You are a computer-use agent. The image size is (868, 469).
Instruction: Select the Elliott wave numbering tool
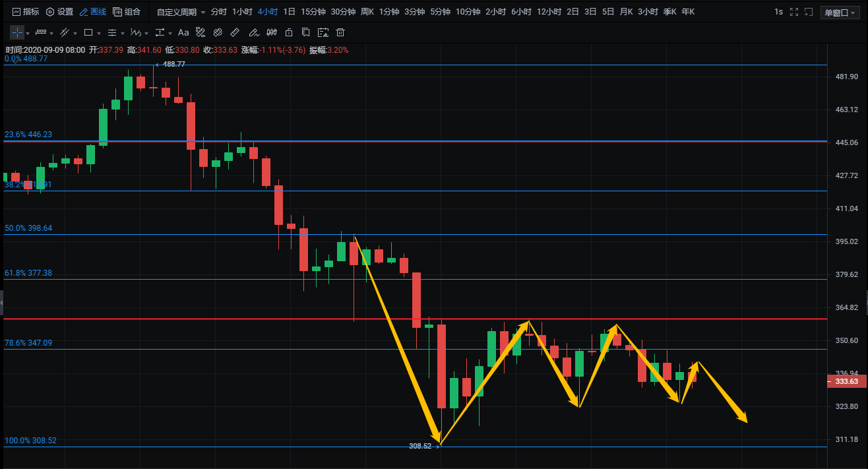tap(135, 32)
